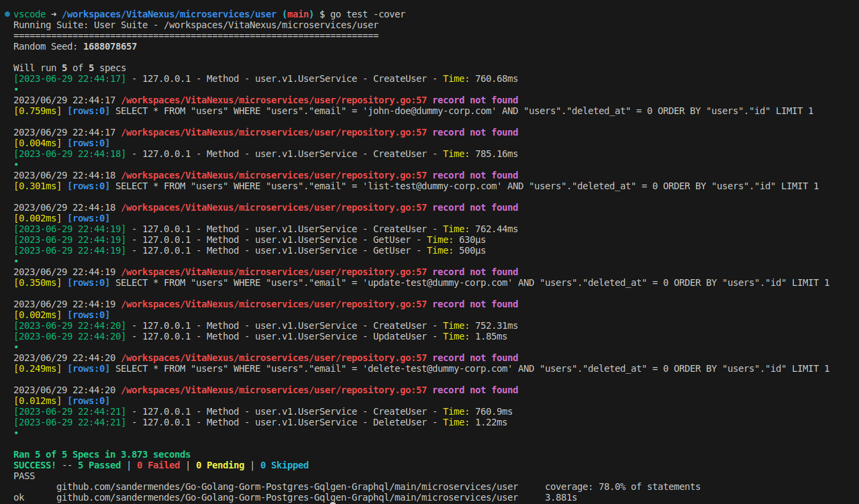Image resolution: width=859 pixels, height=504 pixels.
Task: Click the red '0 Failed' count
Action: click(158, 465)
